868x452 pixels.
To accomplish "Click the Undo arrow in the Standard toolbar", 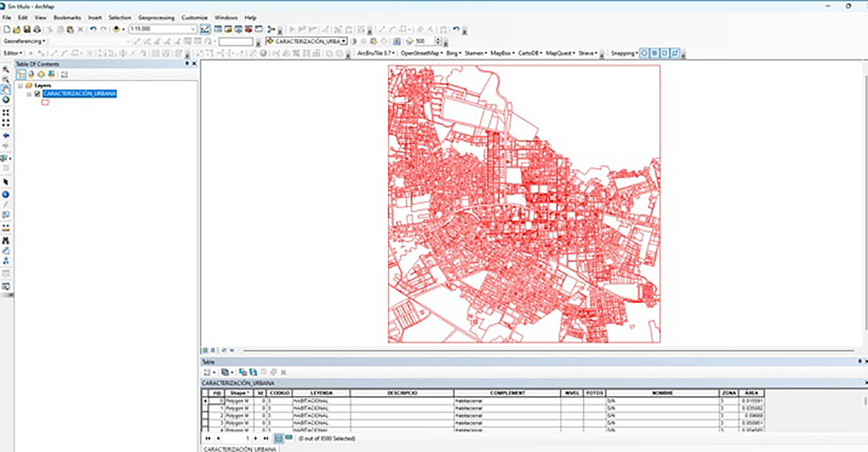I will [x=93, y=30].
